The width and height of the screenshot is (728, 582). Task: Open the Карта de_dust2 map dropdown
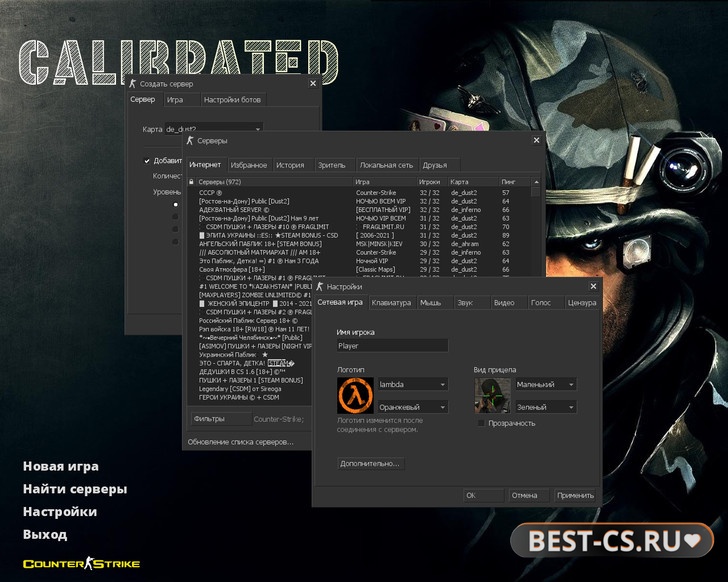pyautogui.click(x=214, y=129)
